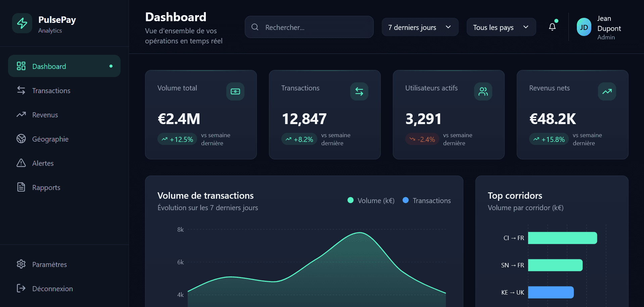This screenshot has height=307, width=644.
Task: Expand the Tous les pays dropdown
Action: (501, 27)
